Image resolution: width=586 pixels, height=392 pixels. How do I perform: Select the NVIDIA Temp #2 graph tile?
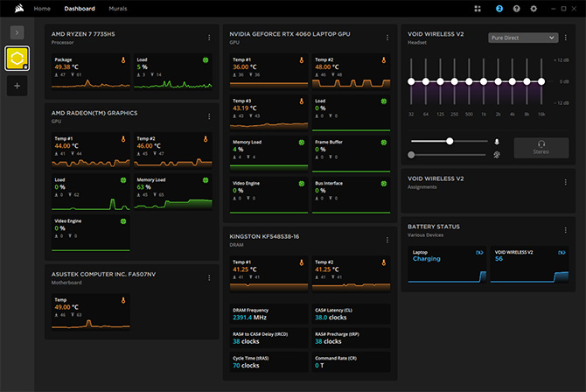pyautogui.click(x=351, y=71)
